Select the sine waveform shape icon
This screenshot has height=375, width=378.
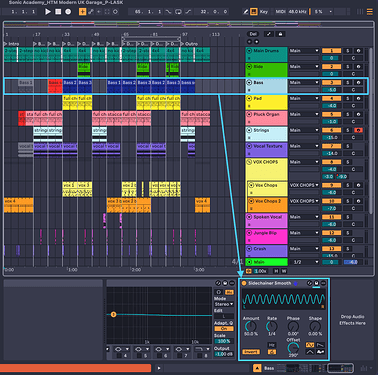point(310,345)
